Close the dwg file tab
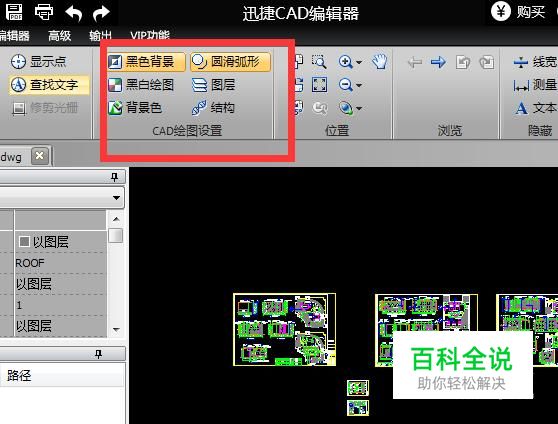 point(40,156)
